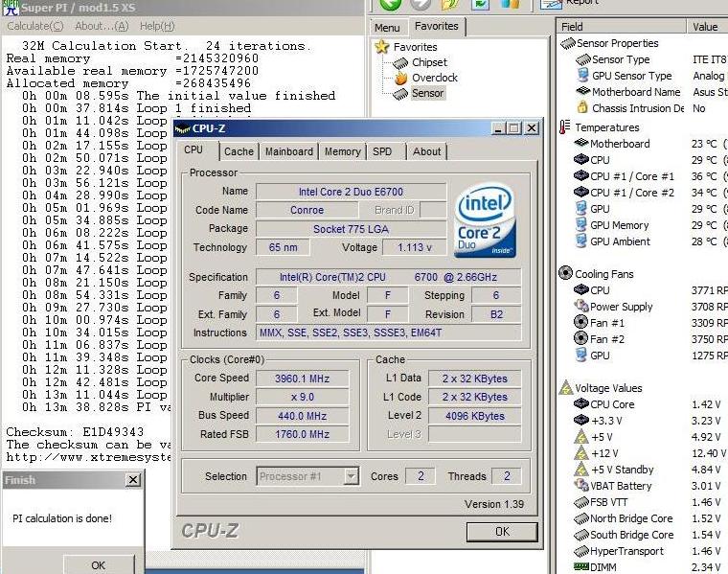This screenshot has height=574, width=728.
Task: Click the GPU Sensor Type row icon
Action: [x=583, y=76]
